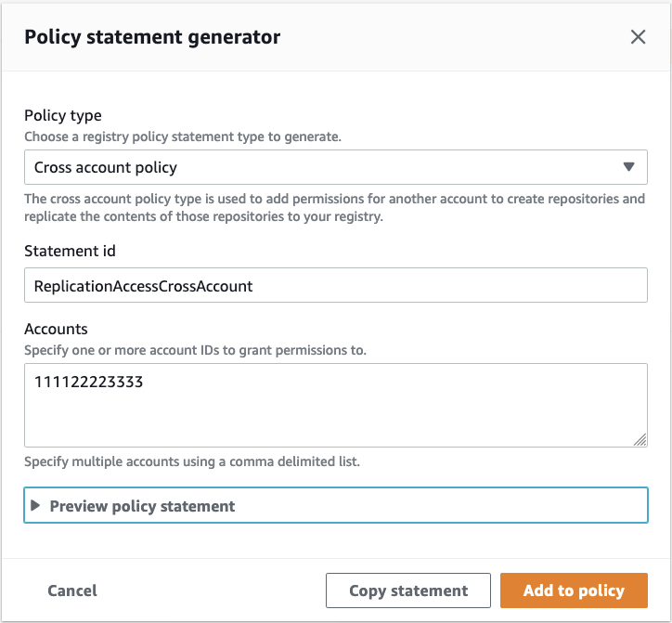
Task: Click the Add to policy button
Action: tap(574, 591)
